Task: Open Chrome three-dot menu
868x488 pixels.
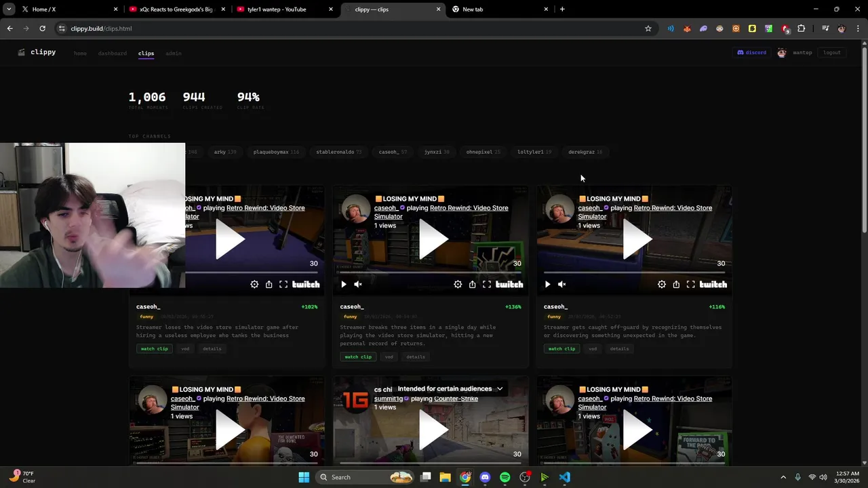Action: pos(858,28)
